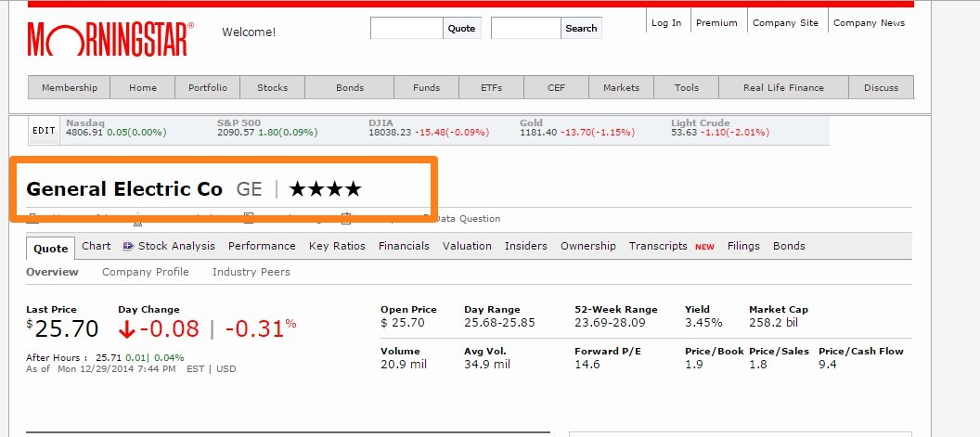Open the CEF menu
The width and height of the screenshot is (980, 437).
[x=556, y=87]
